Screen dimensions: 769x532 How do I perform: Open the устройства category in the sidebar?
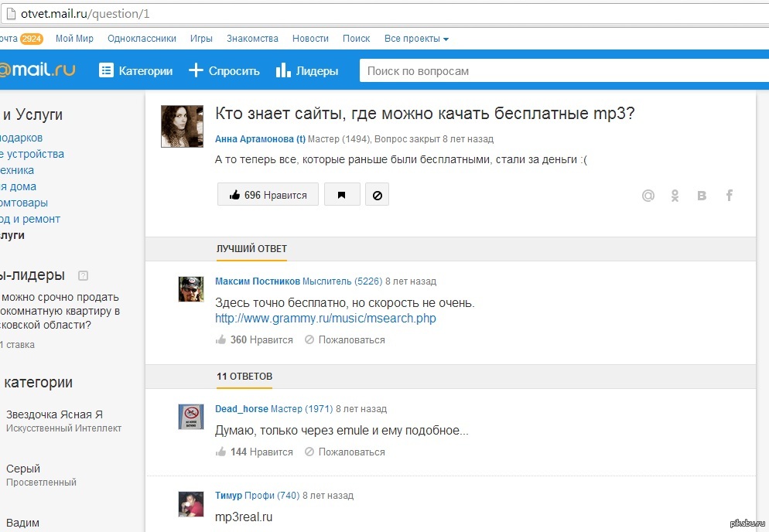(x=32, y=154)
